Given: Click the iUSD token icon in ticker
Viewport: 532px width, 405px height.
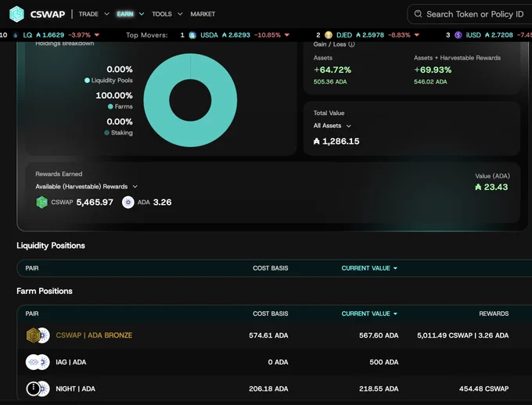Looking at the screenshot, I should 458,35.
